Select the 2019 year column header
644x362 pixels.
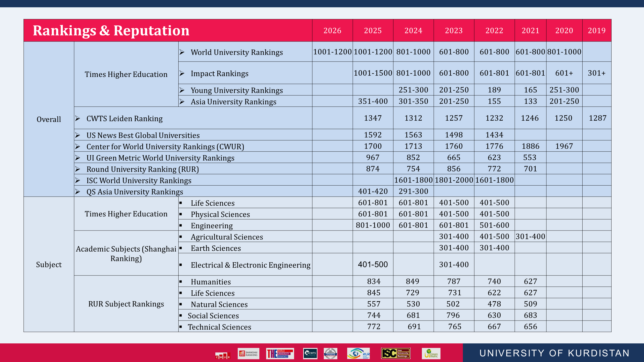tap(596, 31)
